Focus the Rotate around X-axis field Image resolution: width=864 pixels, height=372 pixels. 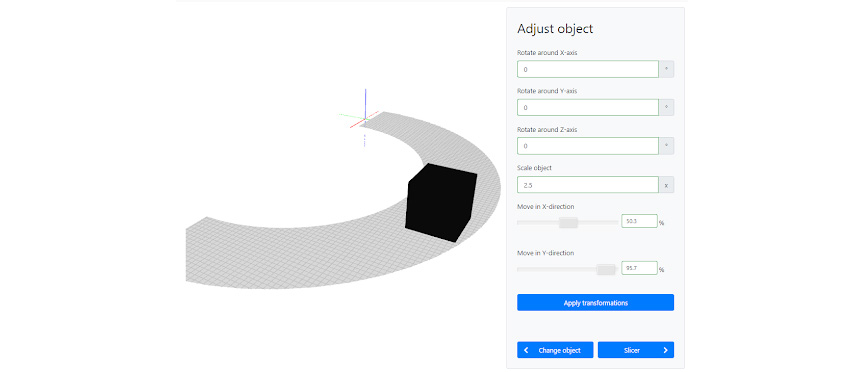pos(588,69)
